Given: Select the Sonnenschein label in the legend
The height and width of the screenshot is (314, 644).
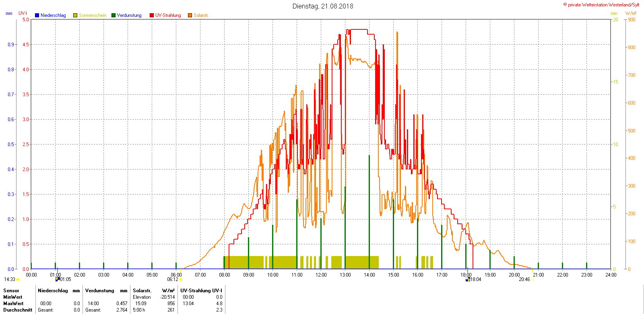Looking at the screenshot, I should [93, 15].
